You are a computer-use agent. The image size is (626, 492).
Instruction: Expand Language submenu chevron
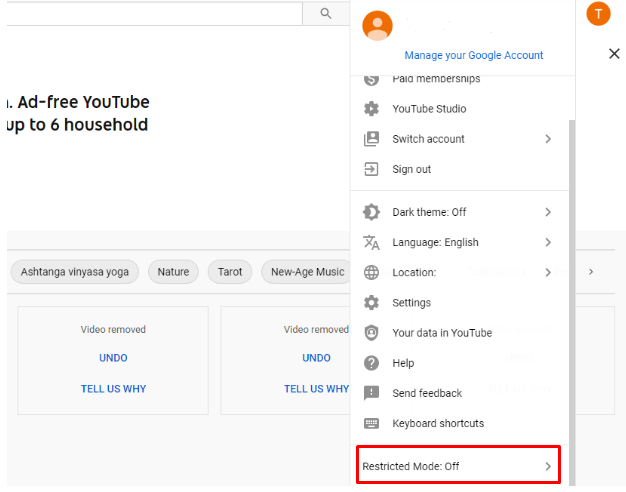(x=548, y=242)
